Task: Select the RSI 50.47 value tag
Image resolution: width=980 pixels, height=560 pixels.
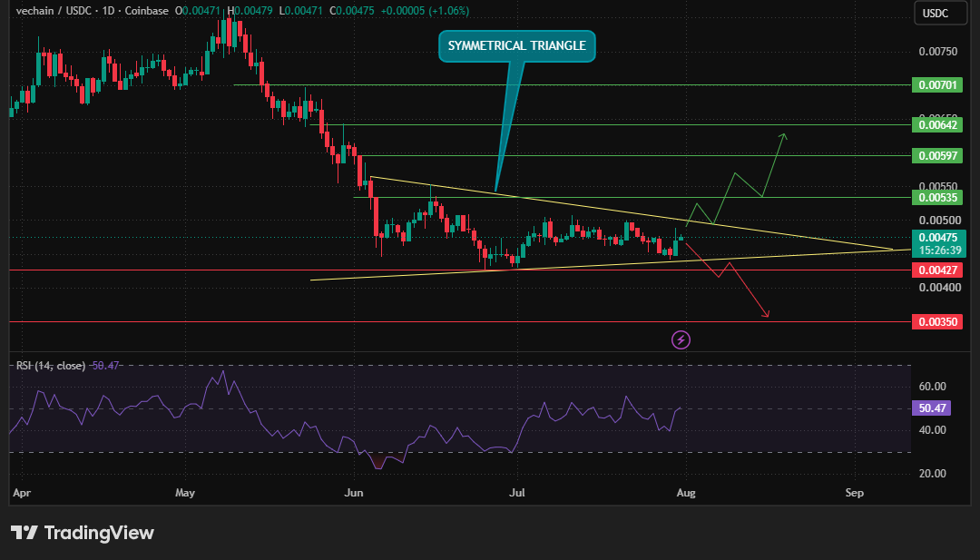Action: [x=931, y=408]
